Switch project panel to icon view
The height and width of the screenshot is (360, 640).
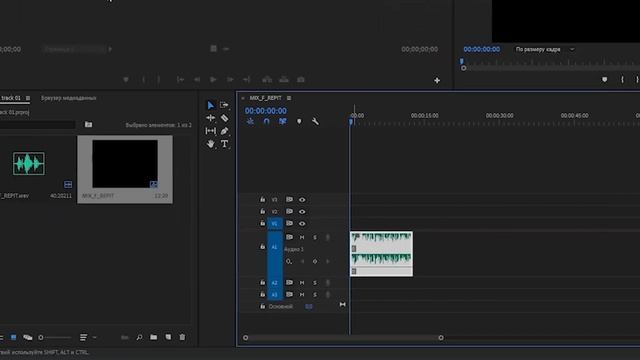coord(13,338)
